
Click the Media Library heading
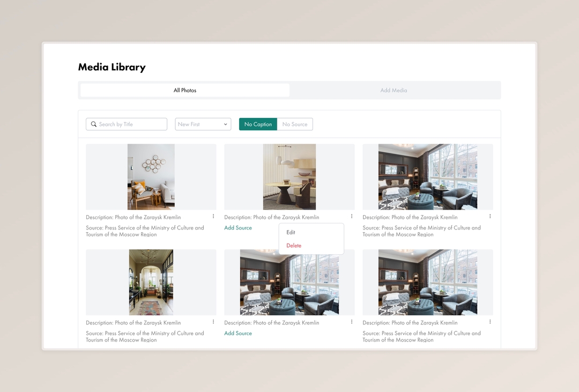112,67
